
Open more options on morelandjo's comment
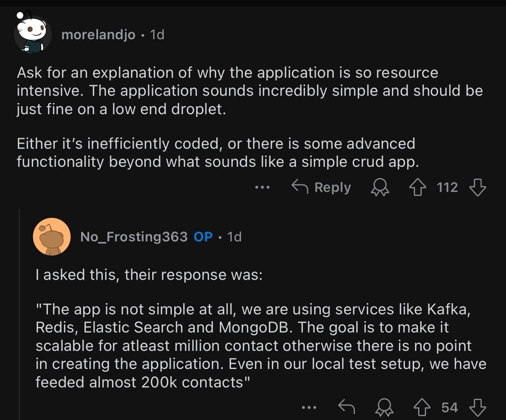coord(262,187)
